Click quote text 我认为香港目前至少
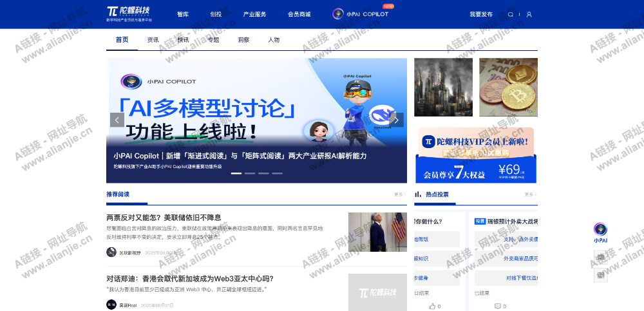The image size is (644, 311). (187, 290)
